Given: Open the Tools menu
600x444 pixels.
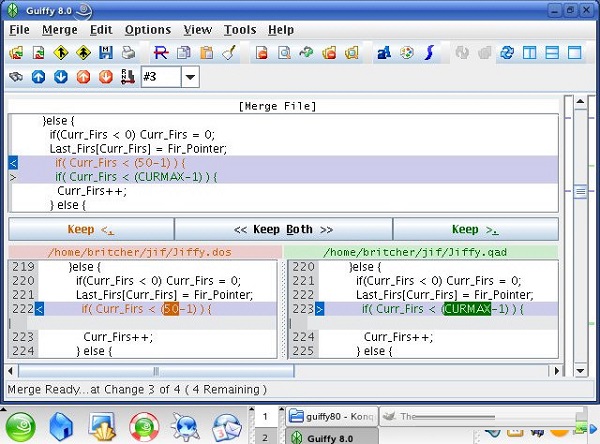Looking at the screenshot, I should 240,30.
